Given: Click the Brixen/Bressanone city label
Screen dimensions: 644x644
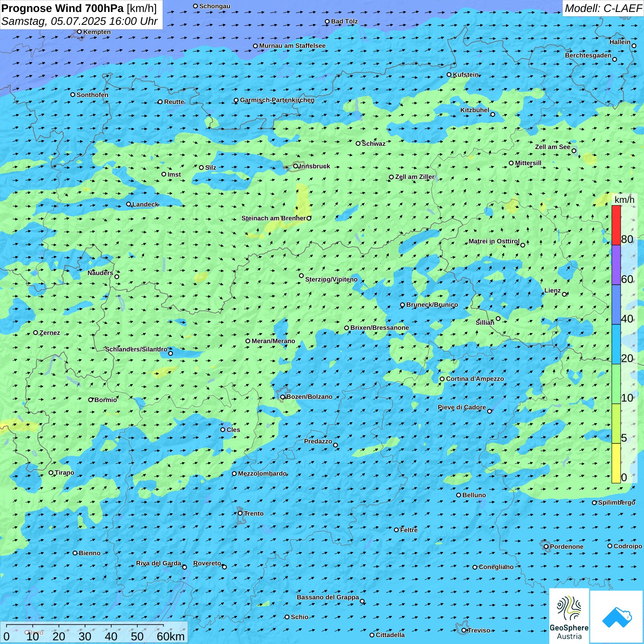Looking at the screenshot, I should [x=379, y=328].
